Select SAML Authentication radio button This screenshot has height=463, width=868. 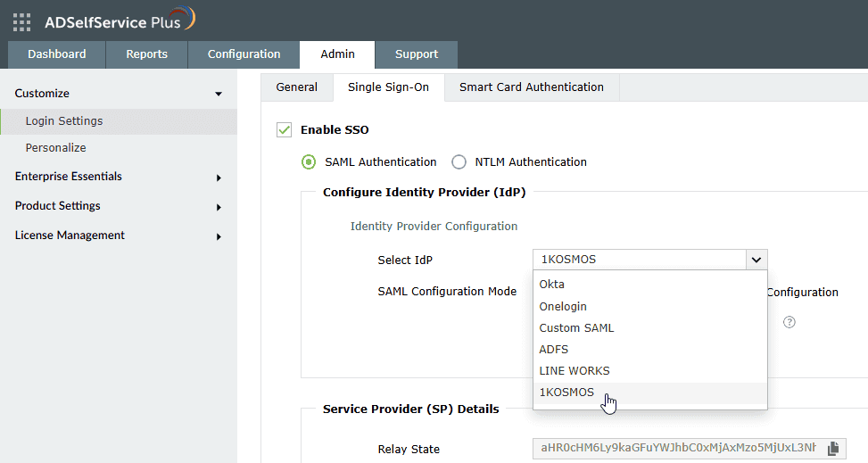point(309,162)
